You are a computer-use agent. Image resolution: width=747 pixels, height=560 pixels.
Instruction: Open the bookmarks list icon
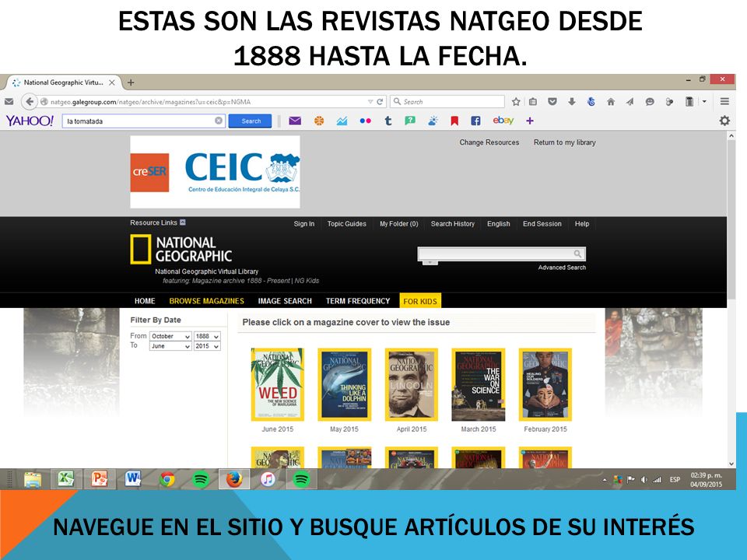[x=533, y=101]
